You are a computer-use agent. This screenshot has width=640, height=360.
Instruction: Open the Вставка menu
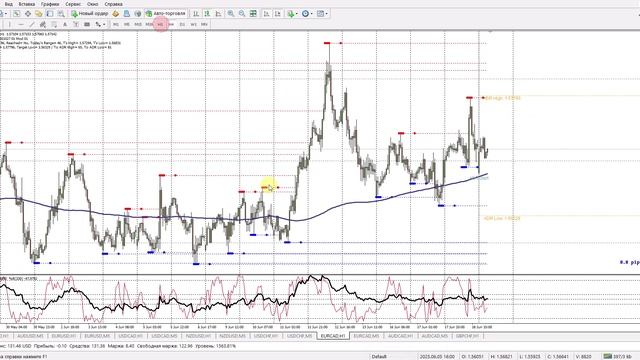coord(27,4)
